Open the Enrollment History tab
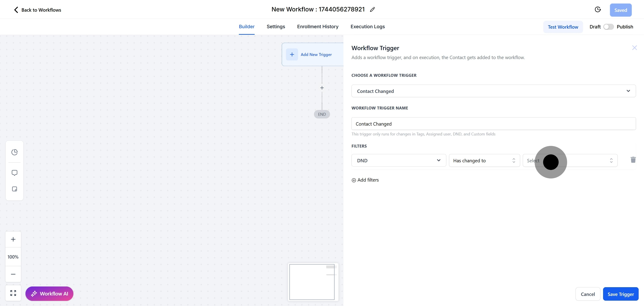The height and width of the screenshot is (306, 644). (x=318, y=26)
